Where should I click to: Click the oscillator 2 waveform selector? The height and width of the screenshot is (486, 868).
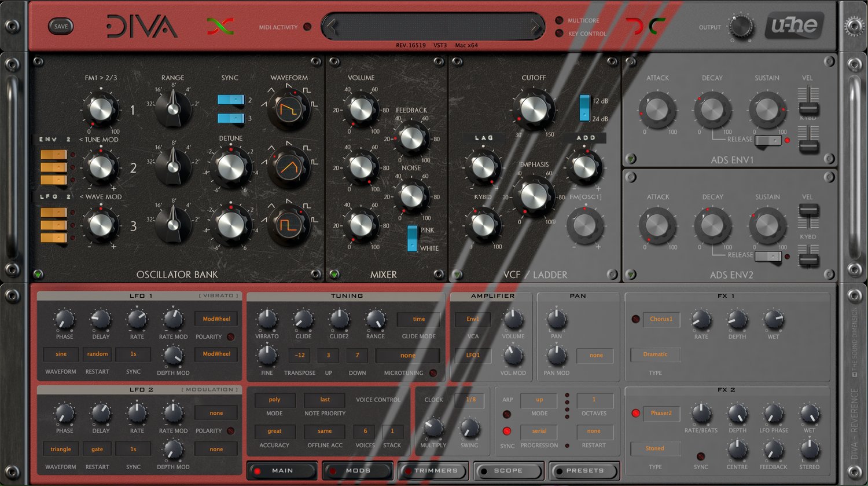pyautogui.click(x=288, y=167)
